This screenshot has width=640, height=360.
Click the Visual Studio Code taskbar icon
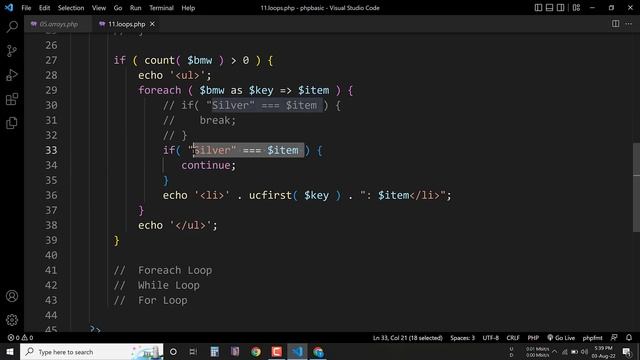(297, 352)
